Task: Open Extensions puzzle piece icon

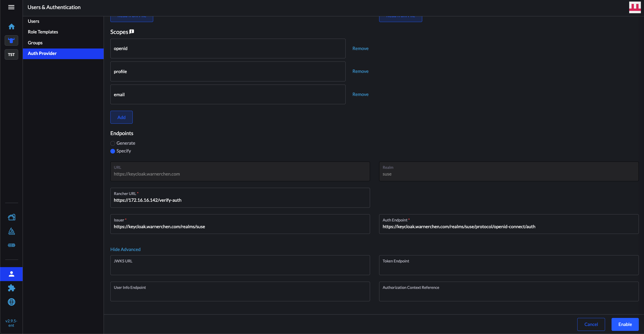Action: pyautogui.click(x=11, y=288)
